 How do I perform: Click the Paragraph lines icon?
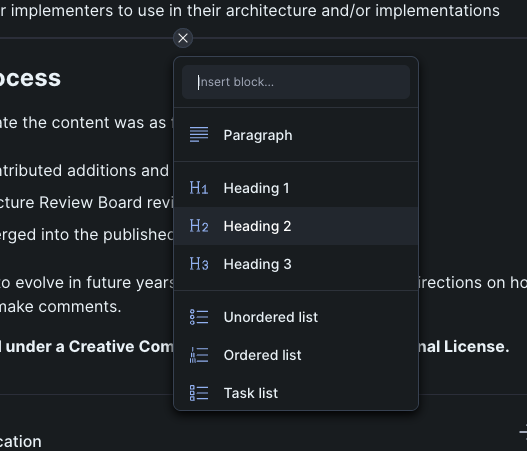(199, 135)
